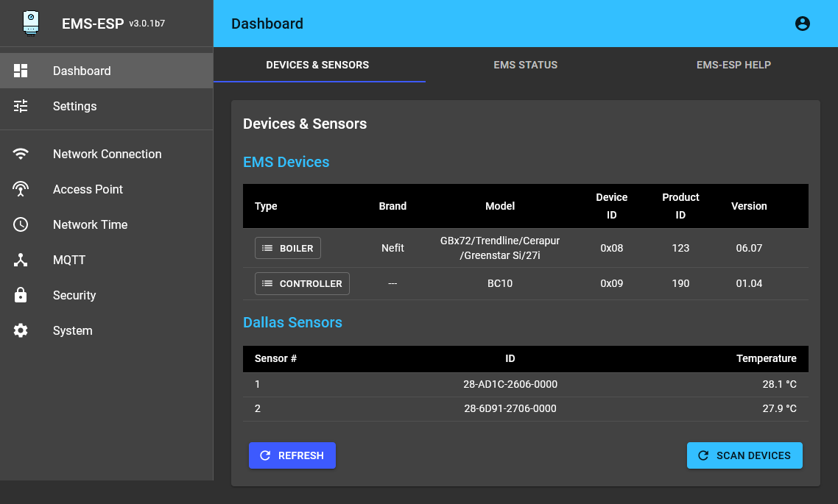This screenshot has height=504, width=838.
Task: Click the Security padlock icon
Action: (21, 295)
